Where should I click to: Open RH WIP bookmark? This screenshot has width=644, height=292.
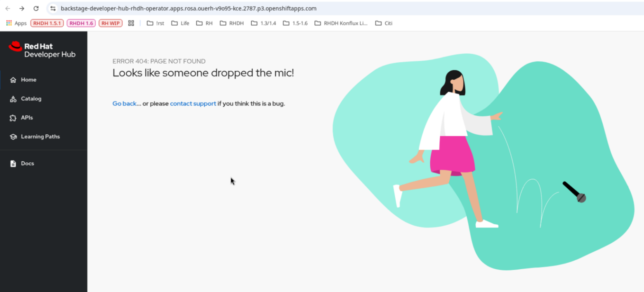coord(111,23)
